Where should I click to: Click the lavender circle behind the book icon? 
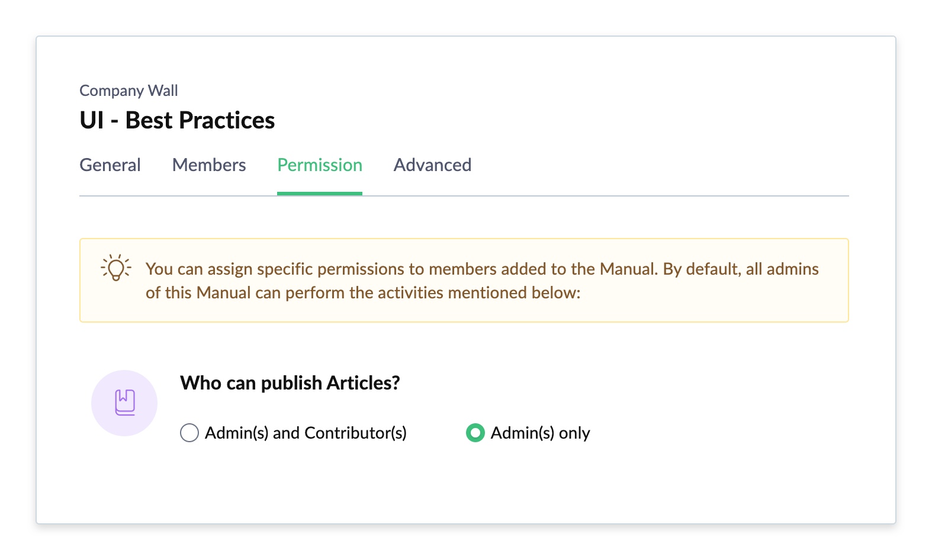tap(124, 403)
